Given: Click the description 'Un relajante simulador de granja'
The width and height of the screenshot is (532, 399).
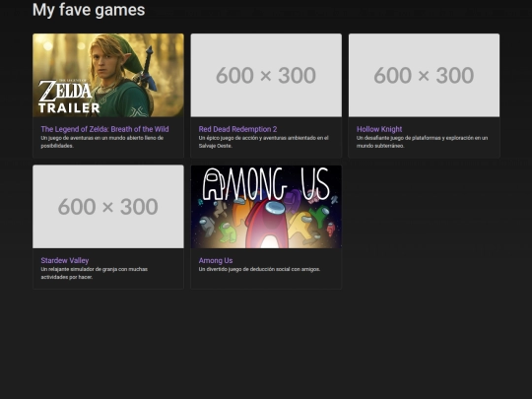Looking at the screenshot, I should [x=95, y=273].
